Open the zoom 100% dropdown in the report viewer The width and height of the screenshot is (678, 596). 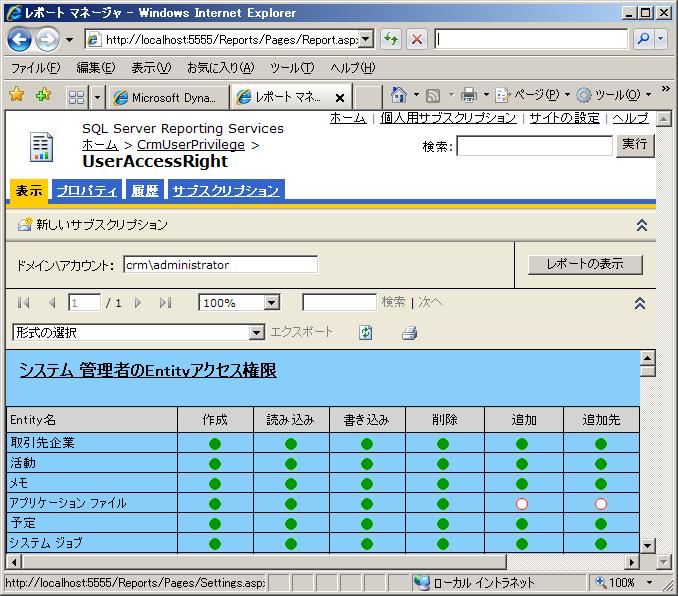(x=272, y=302)
